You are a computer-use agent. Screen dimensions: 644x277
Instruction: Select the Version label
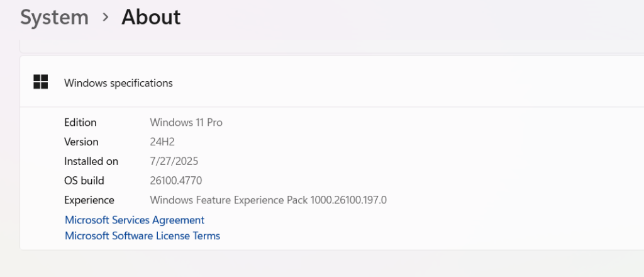click(81, 142)
